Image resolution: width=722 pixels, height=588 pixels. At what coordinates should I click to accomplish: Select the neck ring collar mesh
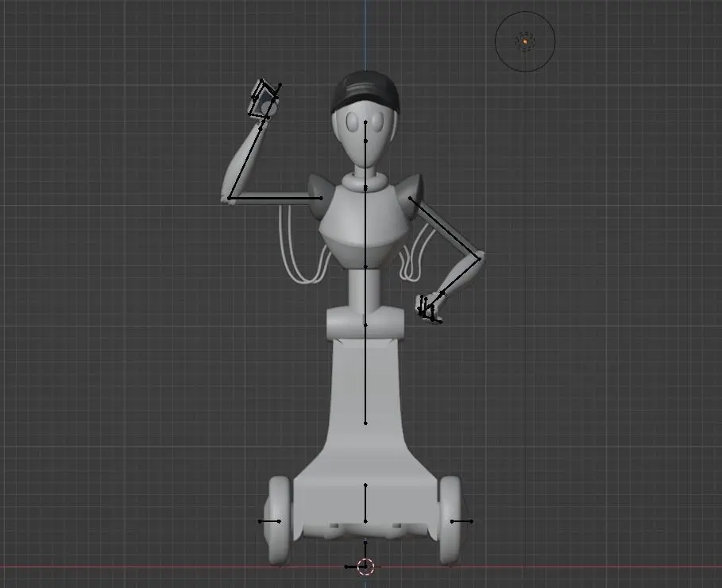[x=365, y=181]
